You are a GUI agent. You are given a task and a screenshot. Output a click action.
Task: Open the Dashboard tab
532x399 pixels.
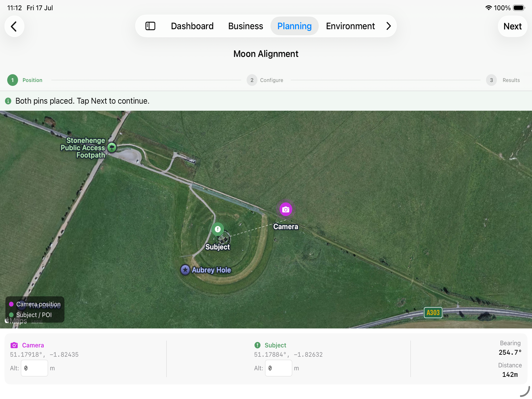pos(192,26)
